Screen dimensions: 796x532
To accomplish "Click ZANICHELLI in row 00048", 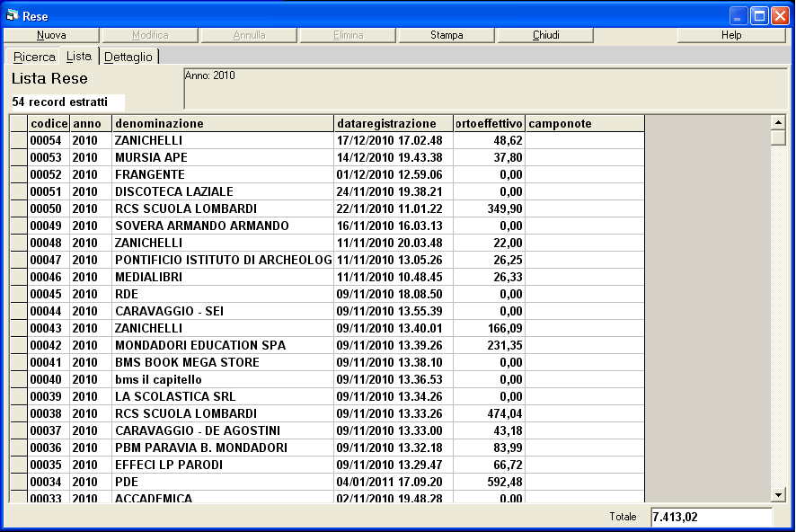I will (223, 243).
